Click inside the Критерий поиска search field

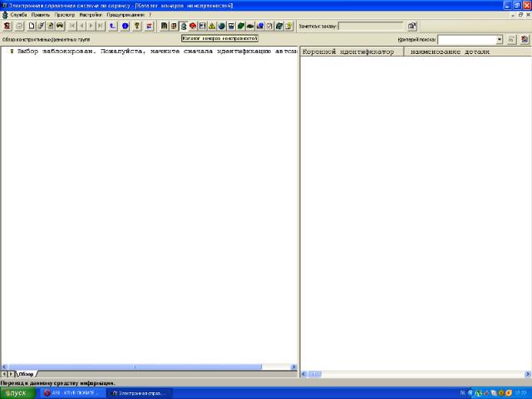point(465,39)
